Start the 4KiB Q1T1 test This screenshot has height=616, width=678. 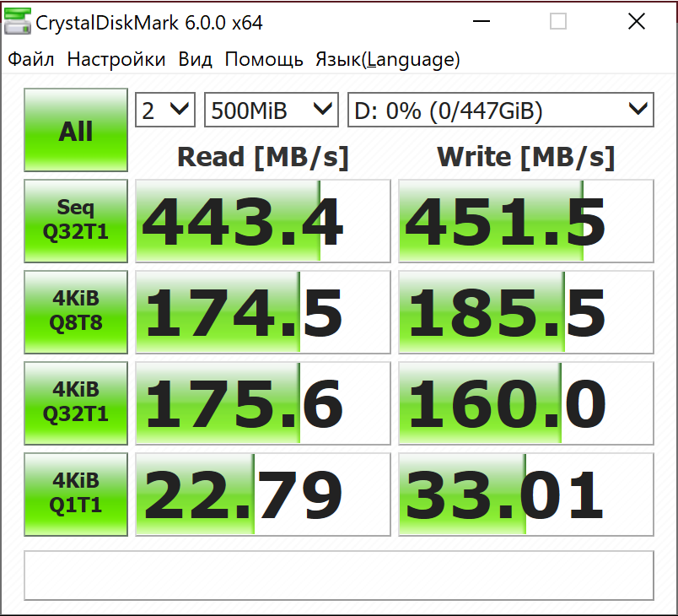pyautogui.click(x=76, y=494)
